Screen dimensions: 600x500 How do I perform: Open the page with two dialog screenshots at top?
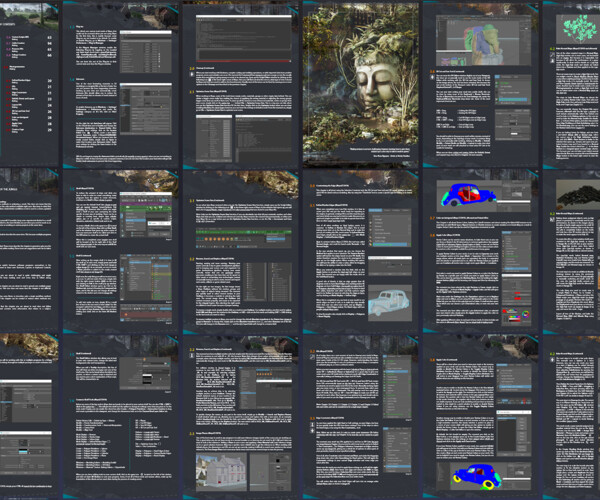point(121,84)
